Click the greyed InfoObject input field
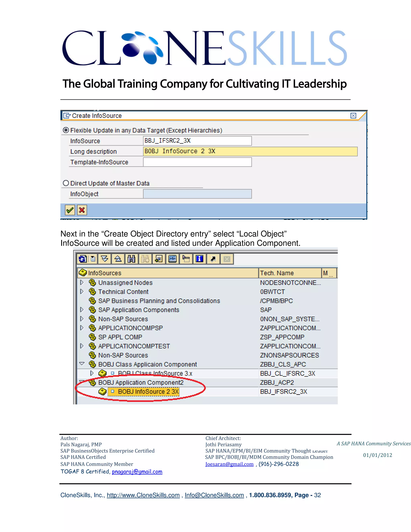This screenshot has height=532, width=411. (197, 194)
